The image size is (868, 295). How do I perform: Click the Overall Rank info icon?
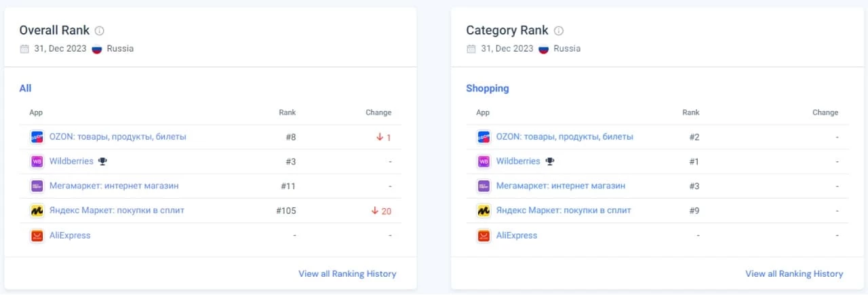(100, 31)
